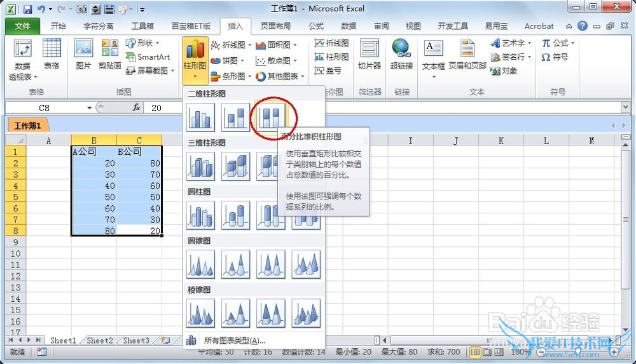This screenshot has width=636, height=364.
Task: Click cell B2 containing value 20
Action: coord(93,163)
